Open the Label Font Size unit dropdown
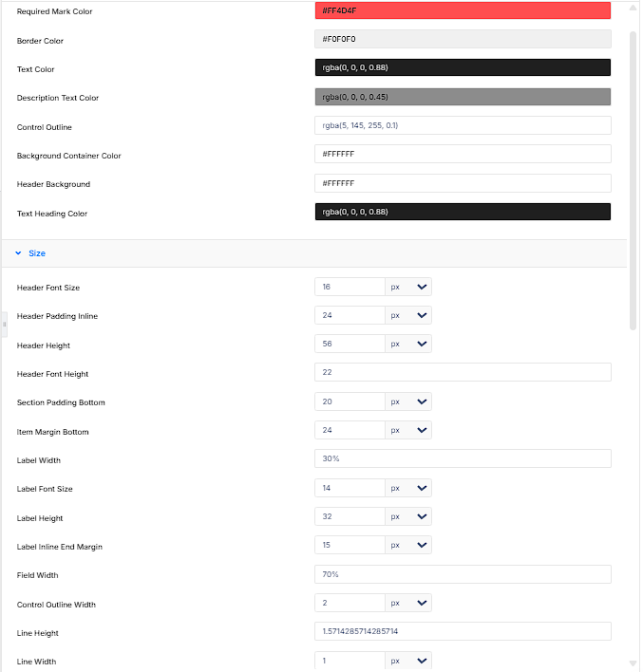This screenshot has width=643, height=672. (x=408, y=488)
